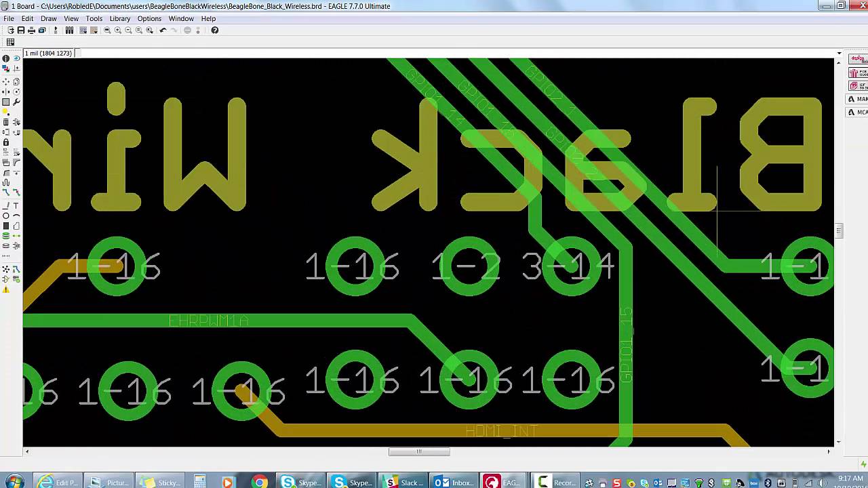868x488 pixels.
Task: Open the Tools menu
Action: pyautogui.click(x=94, y=18)
